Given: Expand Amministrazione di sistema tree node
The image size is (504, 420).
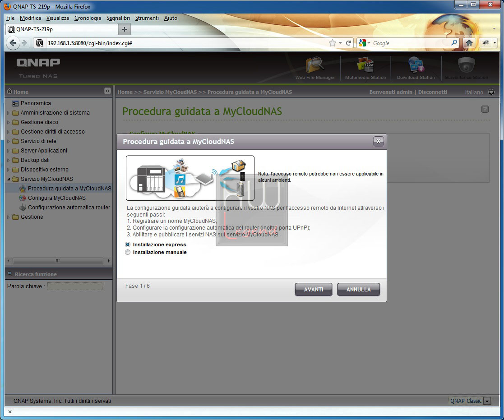Looking at the screenshot, I should pyautogui.click(x=9, y=113).
